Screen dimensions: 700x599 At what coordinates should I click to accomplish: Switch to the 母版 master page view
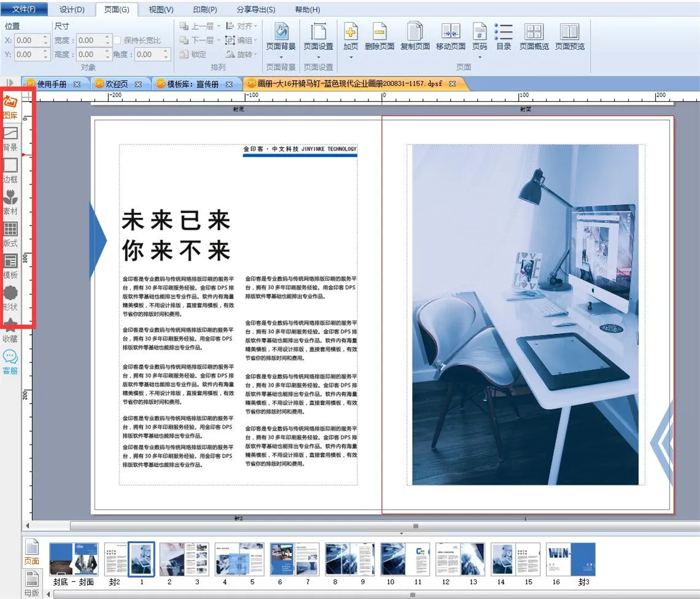click(x=32, y=584)
